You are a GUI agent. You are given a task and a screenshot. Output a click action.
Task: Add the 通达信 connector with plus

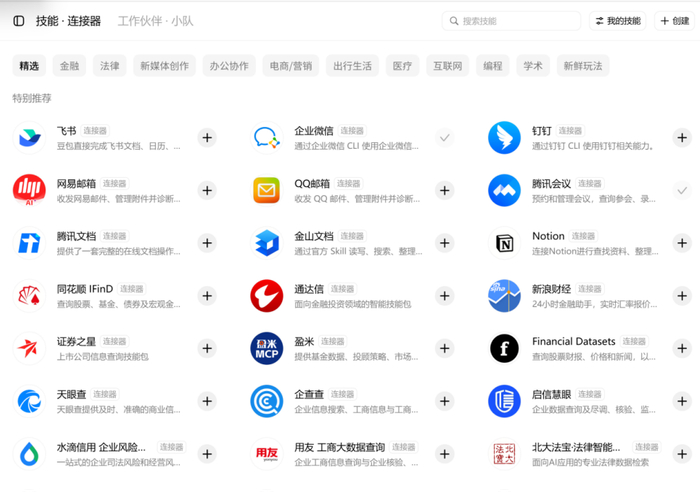(445, 296)
